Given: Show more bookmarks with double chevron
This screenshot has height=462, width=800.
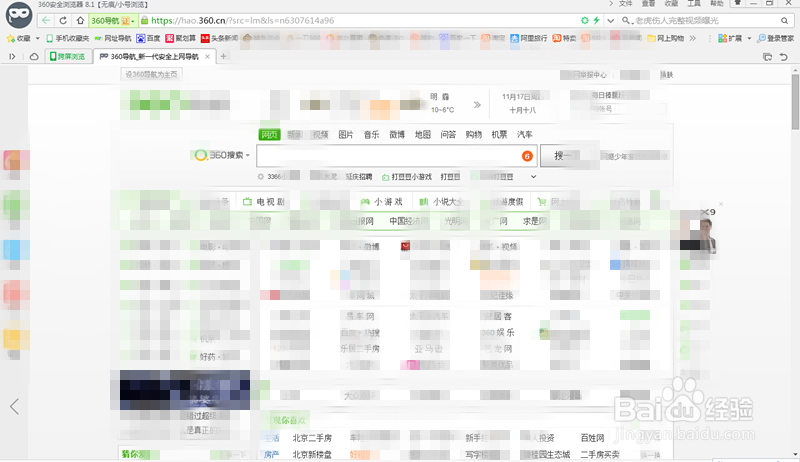Looking at the screenshot, I should pyautogui.click(x=692, y=38).
